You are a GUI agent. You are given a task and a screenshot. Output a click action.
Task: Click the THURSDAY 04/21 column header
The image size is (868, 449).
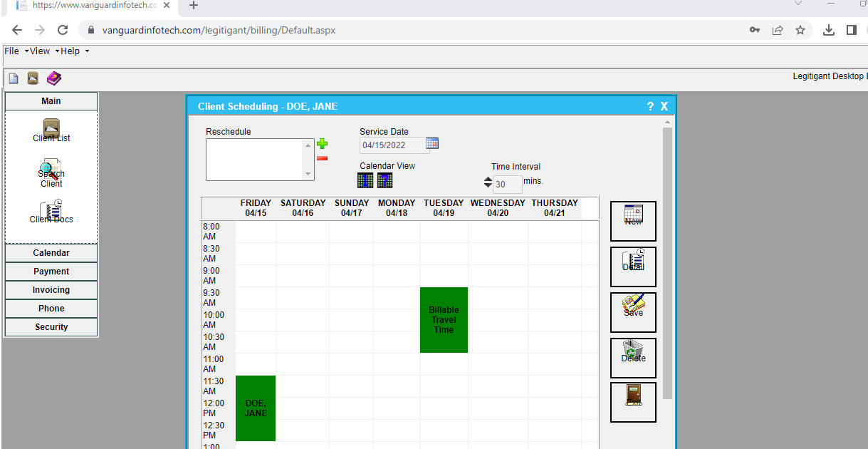point(555,208)
